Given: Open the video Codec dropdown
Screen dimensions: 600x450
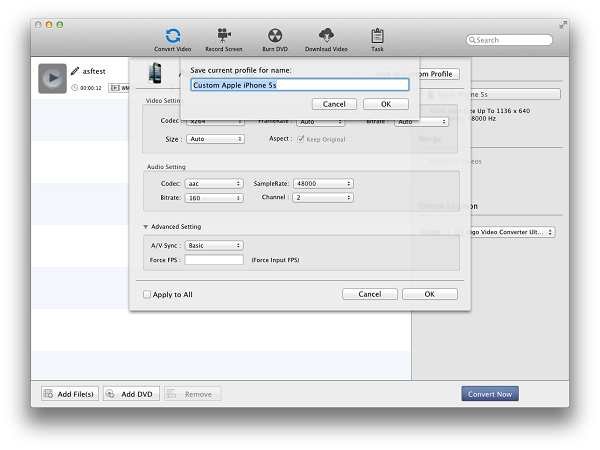Looking at the screenshot, I should [215, 121].
